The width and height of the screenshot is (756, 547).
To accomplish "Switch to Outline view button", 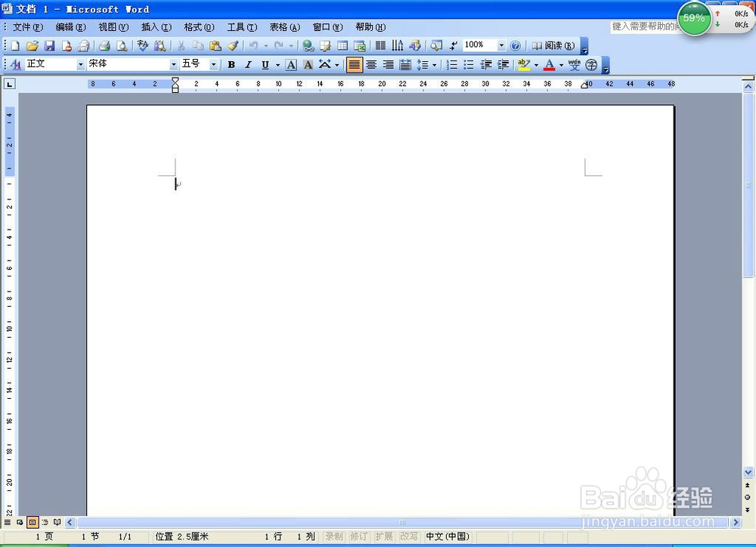I will point(45,522).
